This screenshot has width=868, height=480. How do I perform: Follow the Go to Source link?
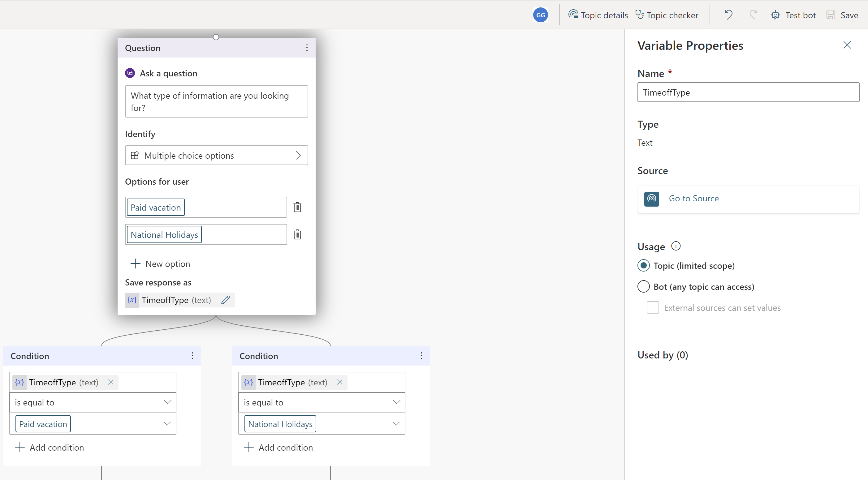click(x=694, y=198)
